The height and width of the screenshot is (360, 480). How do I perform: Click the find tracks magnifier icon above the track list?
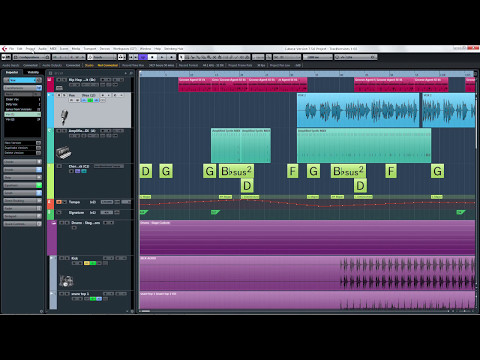point(131,73)
